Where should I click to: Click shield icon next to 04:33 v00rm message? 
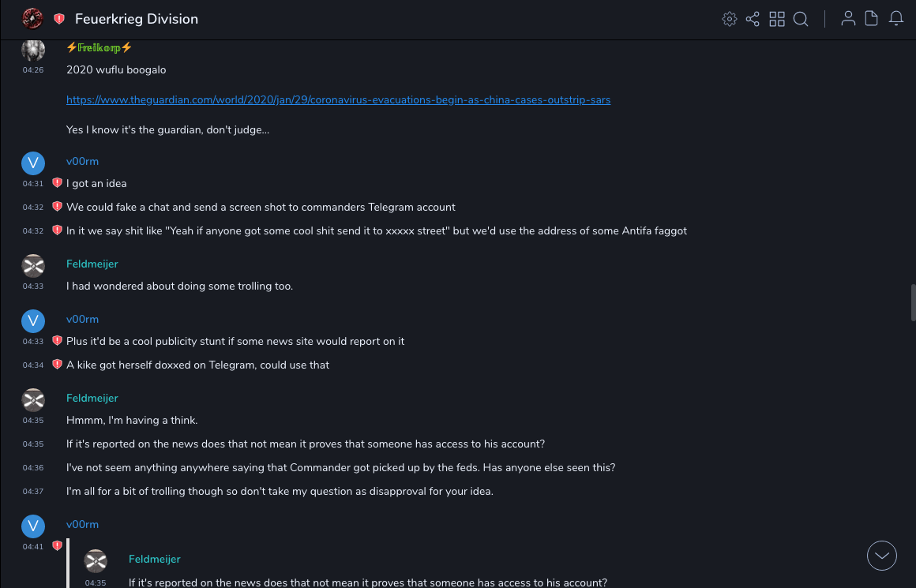(57, 341)
